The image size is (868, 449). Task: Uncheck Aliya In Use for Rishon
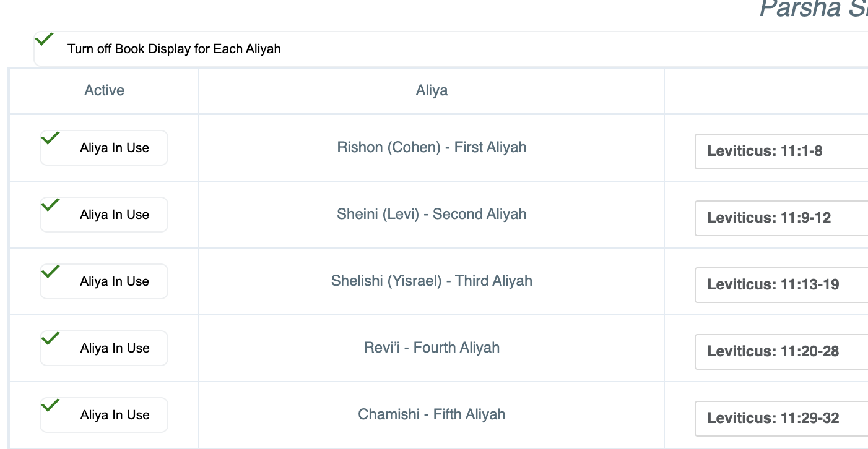[x=50, y=139]
